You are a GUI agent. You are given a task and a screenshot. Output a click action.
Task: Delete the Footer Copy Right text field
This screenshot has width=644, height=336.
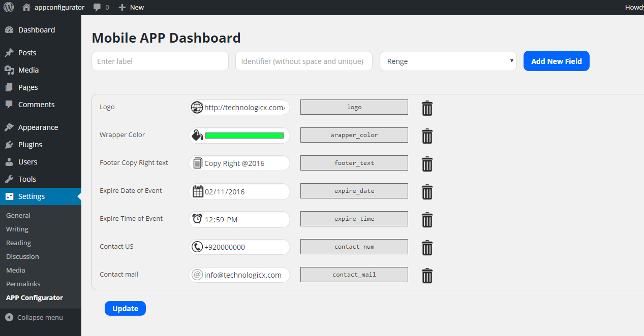[427, 164]
